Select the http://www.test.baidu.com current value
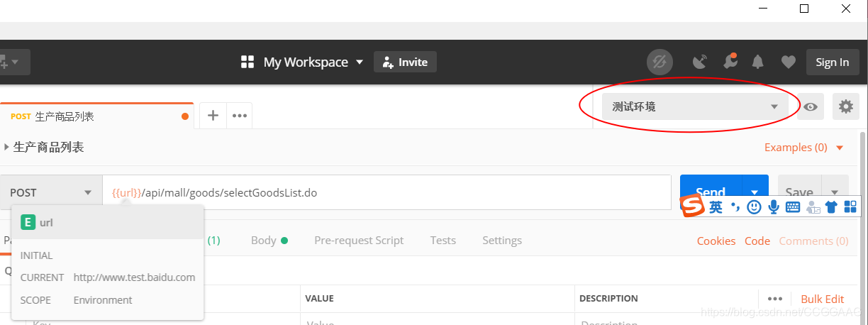This screenshot has height=325, width=868. coord(134,277)
